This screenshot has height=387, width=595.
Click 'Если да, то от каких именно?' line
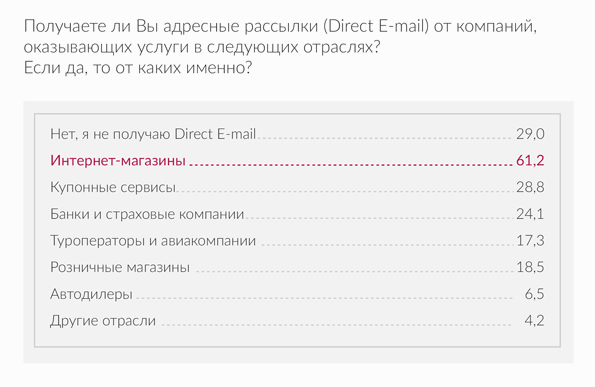coord(138,68)
